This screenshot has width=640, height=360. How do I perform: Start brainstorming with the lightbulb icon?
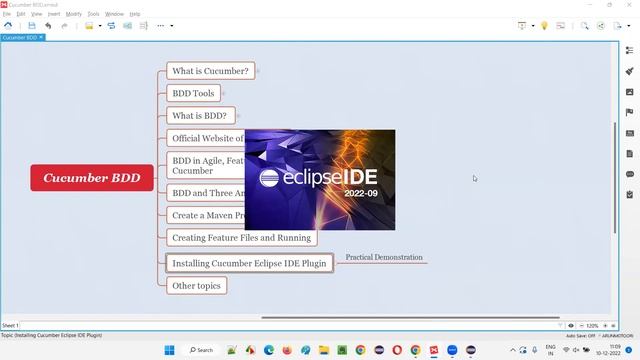tap(544, 26)
